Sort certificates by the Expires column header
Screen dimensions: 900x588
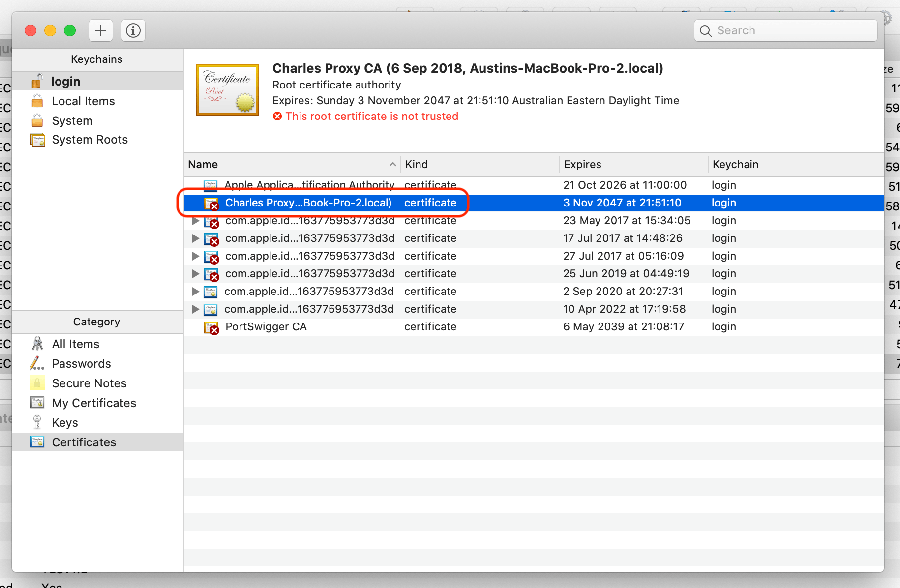pyautogui.click(x=634, y=165)
